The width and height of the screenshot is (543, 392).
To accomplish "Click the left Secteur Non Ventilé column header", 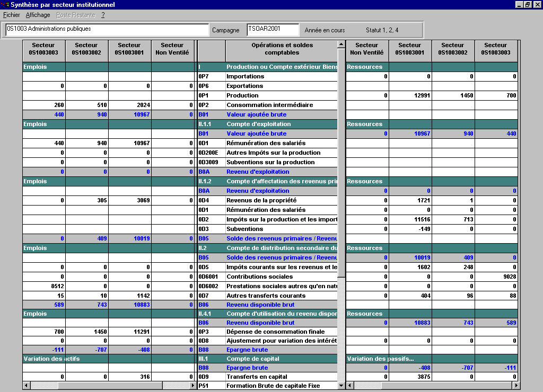I will click(x=172, y=51).
